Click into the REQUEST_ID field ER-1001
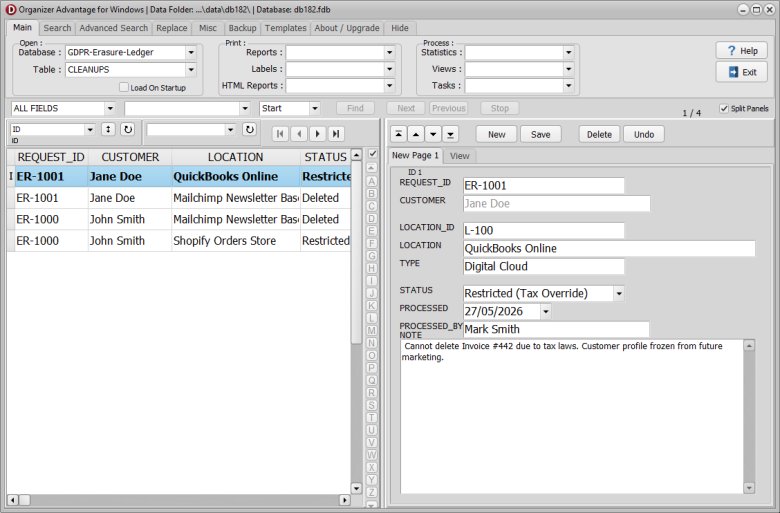This screenshot has height=513, width=780. pos(543,186)
